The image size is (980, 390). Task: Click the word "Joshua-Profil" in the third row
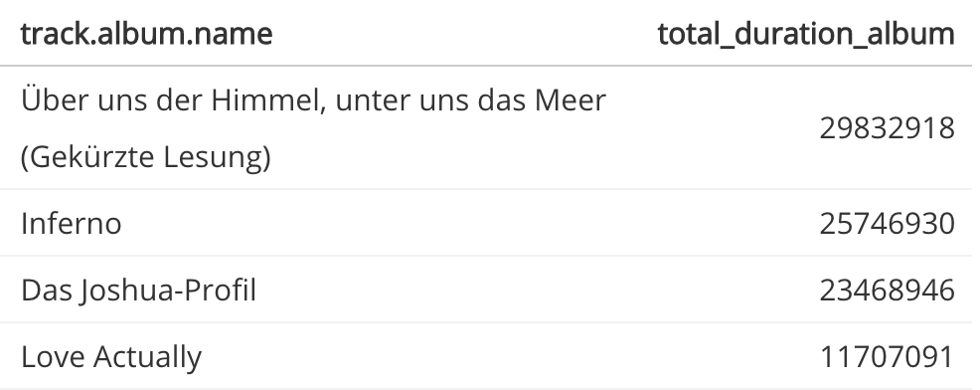(x=168, y=291)
